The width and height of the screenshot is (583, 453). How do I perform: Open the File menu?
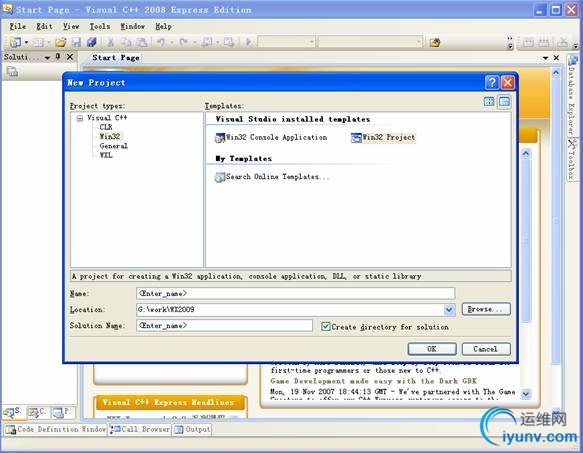pyautogui.click(x=18, y=26)
